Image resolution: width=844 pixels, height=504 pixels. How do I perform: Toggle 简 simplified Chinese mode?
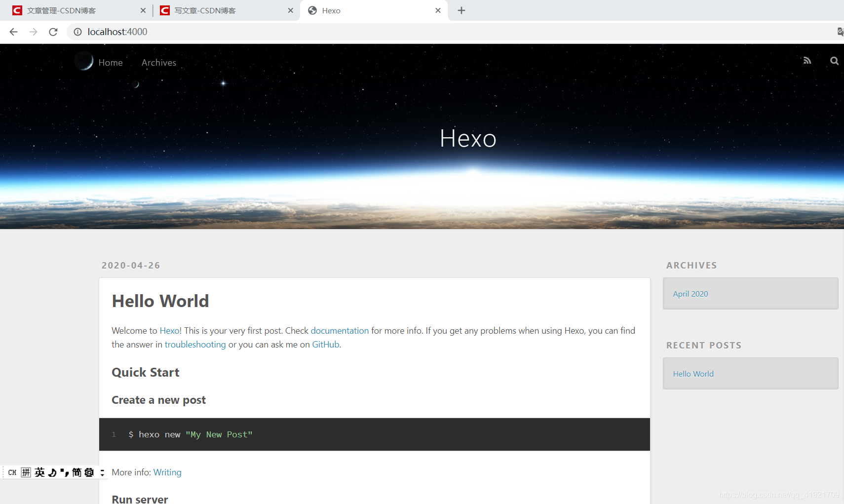(77, 472)
